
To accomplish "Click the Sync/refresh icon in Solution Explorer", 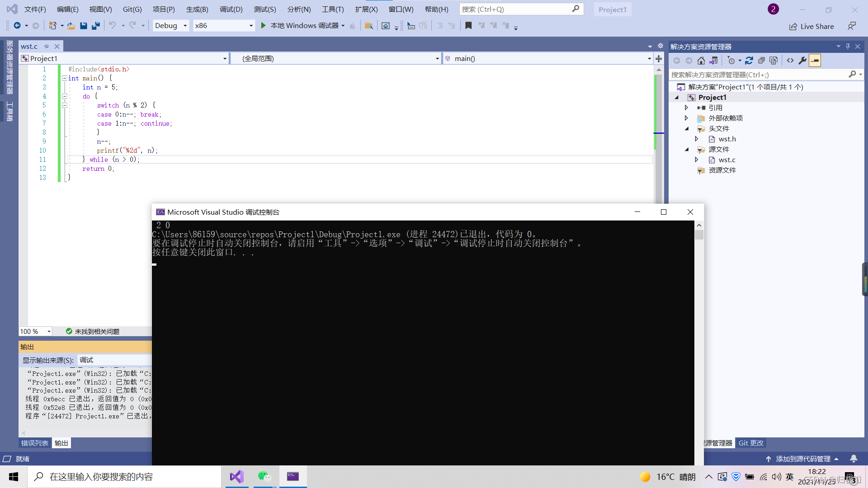I will point(749,61).
